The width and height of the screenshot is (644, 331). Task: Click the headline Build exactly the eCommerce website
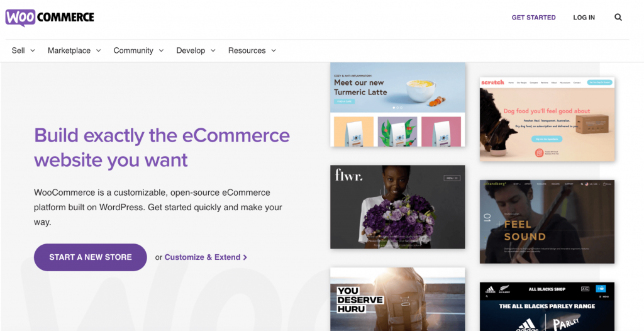(x=162, y=147)
